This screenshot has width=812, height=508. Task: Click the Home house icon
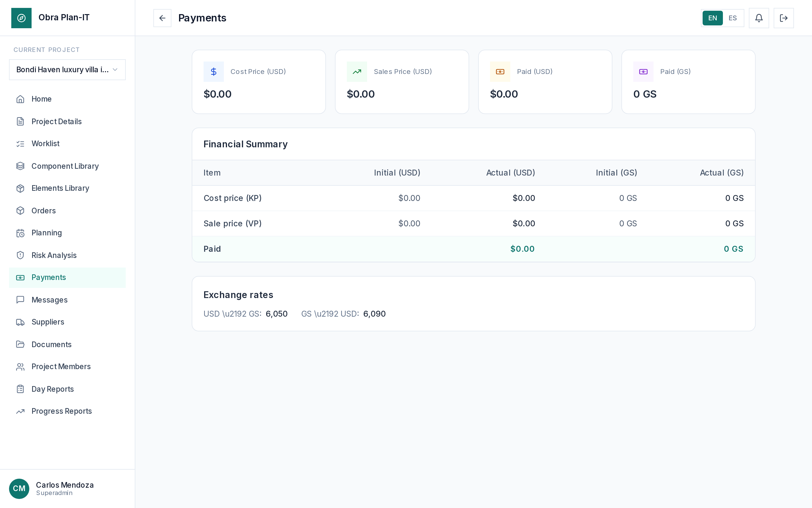[x=21, y=99]
